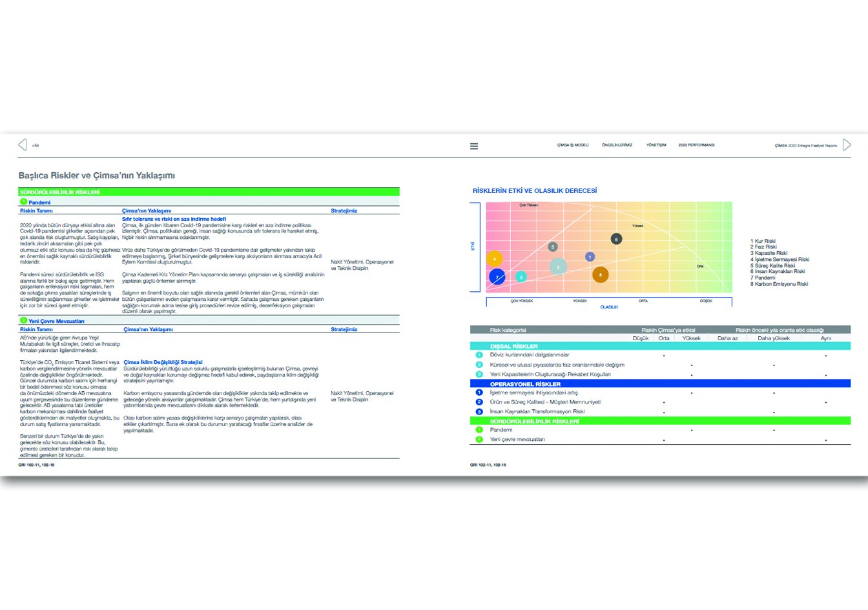Go to previous page with left arrow
Viewport: 868px width, 610px height.
click(23, 145)
